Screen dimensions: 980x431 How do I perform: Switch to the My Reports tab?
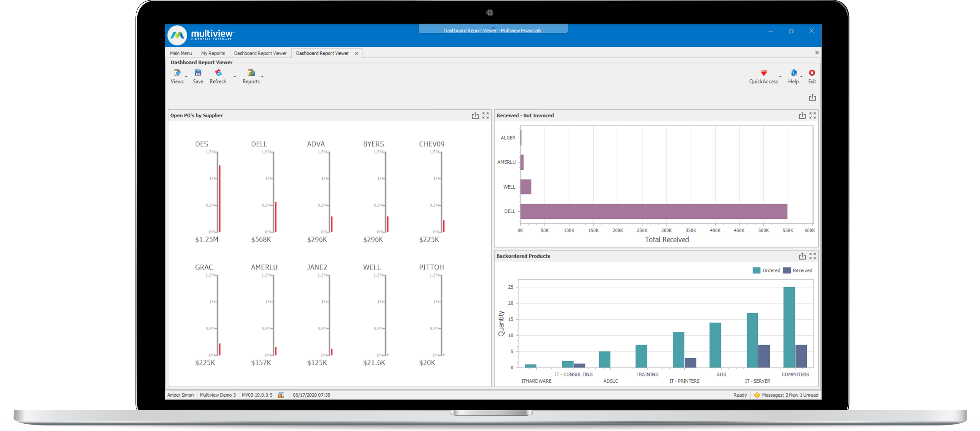(x=213, y=53)
